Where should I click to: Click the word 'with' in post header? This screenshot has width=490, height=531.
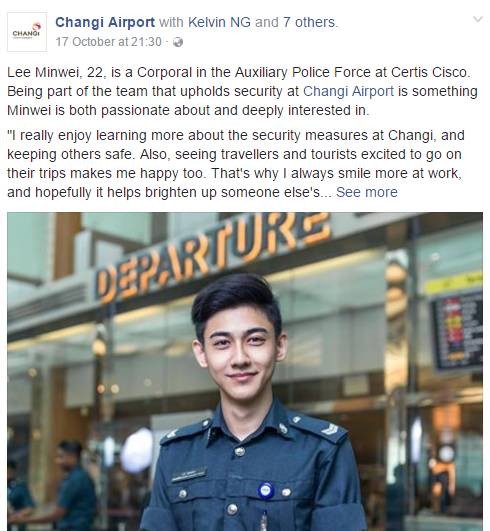(x=171, y=22)
